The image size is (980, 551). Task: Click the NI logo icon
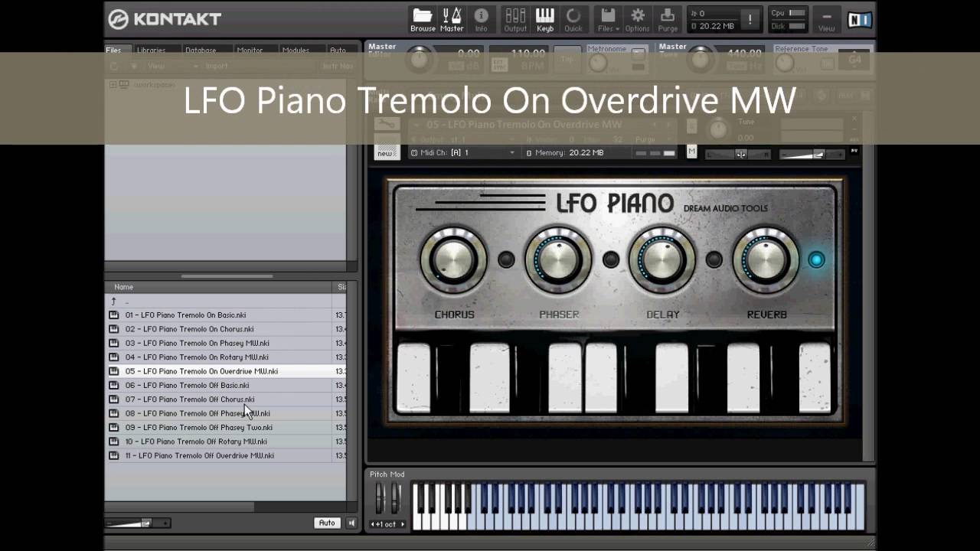[859, 20]
